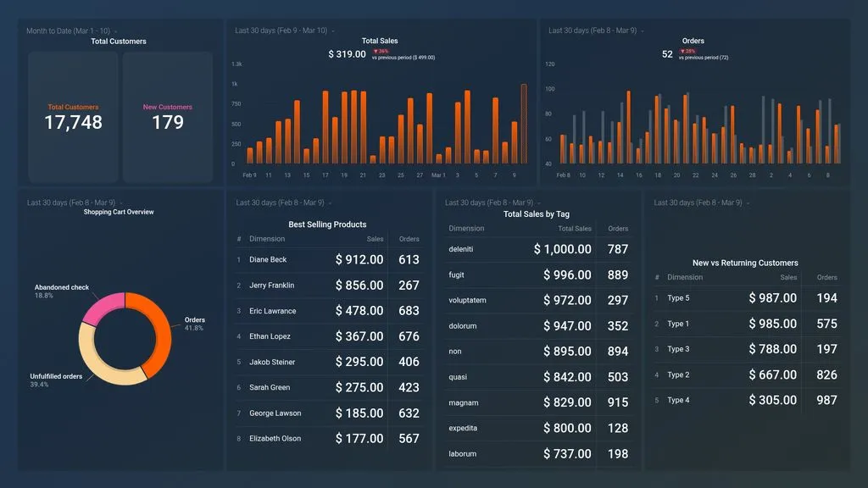Click the Total Sales value $ 319.00
Image resolution: width=868 pixels, height=488 pixels.
tap(347, 54)
